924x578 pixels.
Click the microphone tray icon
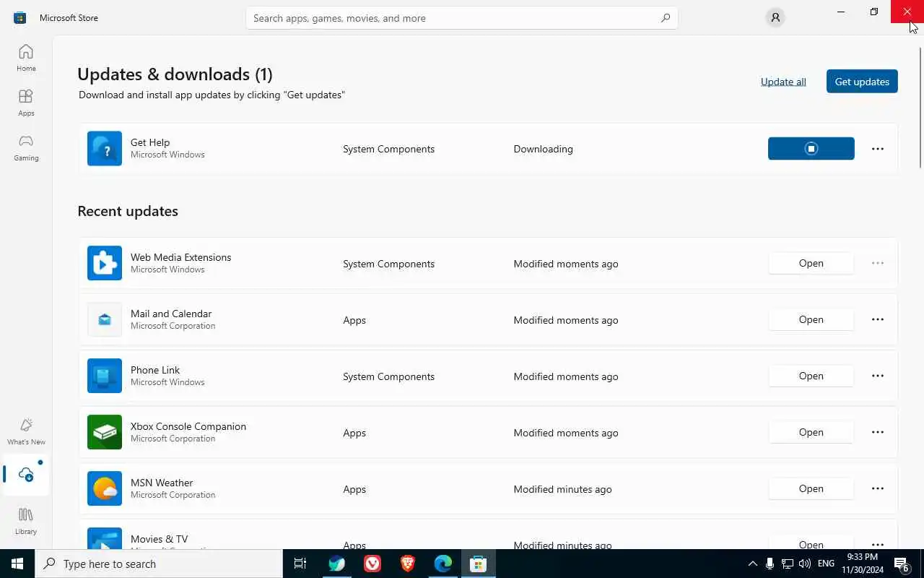point(770,564)
